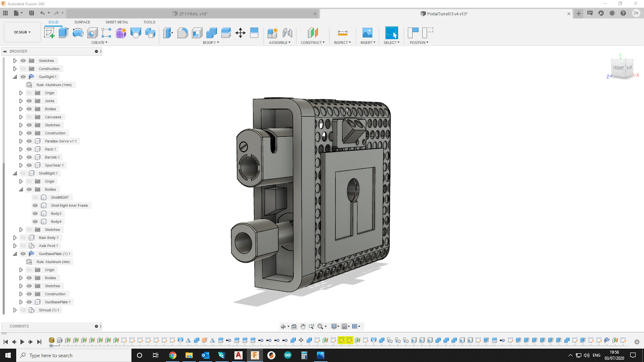Image resolution: width=644 pixels, height=362 pixels.
Task: Open the Job Status clock icon
Action: [612, 13]
